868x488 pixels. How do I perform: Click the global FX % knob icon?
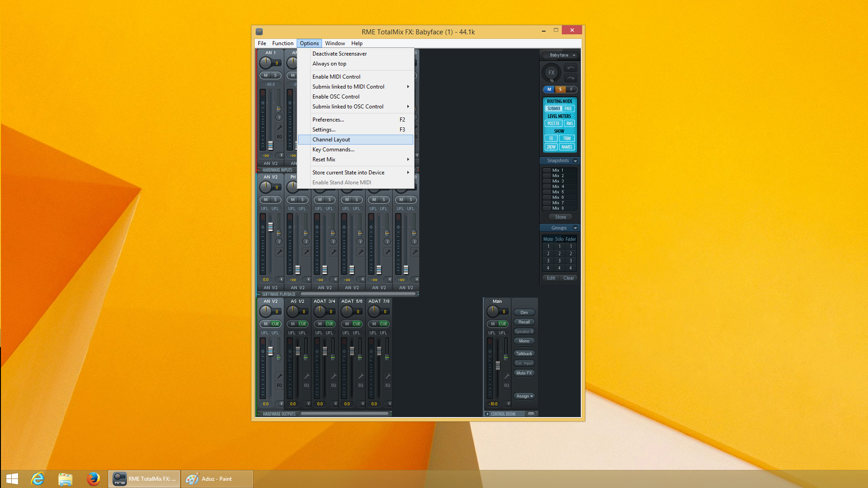551,72
